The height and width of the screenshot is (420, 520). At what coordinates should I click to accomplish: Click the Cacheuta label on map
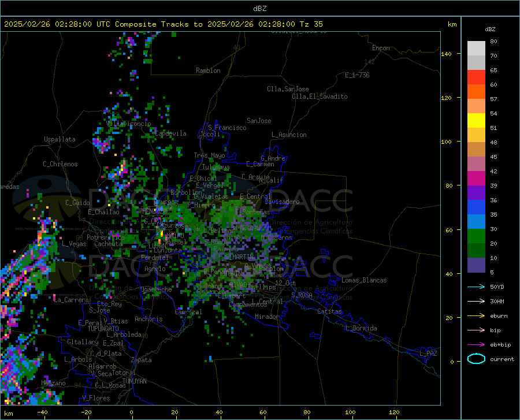(x=109, y=244)
